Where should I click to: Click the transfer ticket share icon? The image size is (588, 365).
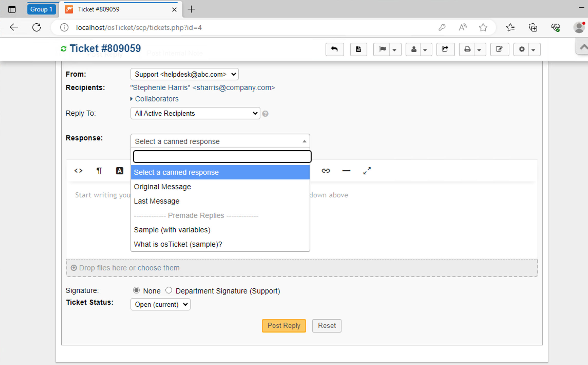coord(445,49)
